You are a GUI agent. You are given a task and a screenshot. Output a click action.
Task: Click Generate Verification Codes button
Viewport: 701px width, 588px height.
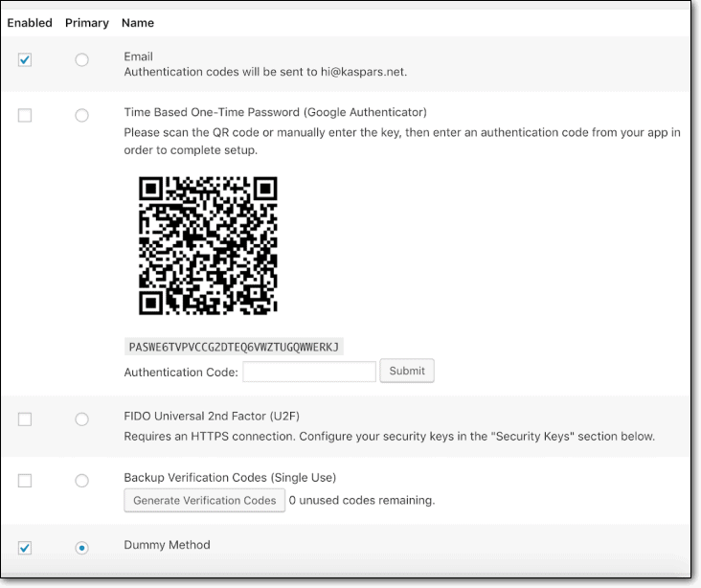tap(204, 500)
